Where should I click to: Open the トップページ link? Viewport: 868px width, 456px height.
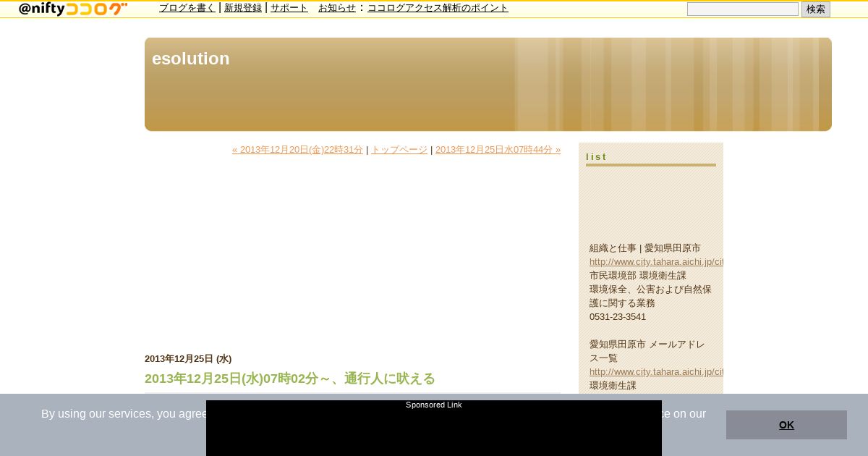pos(399,150)
